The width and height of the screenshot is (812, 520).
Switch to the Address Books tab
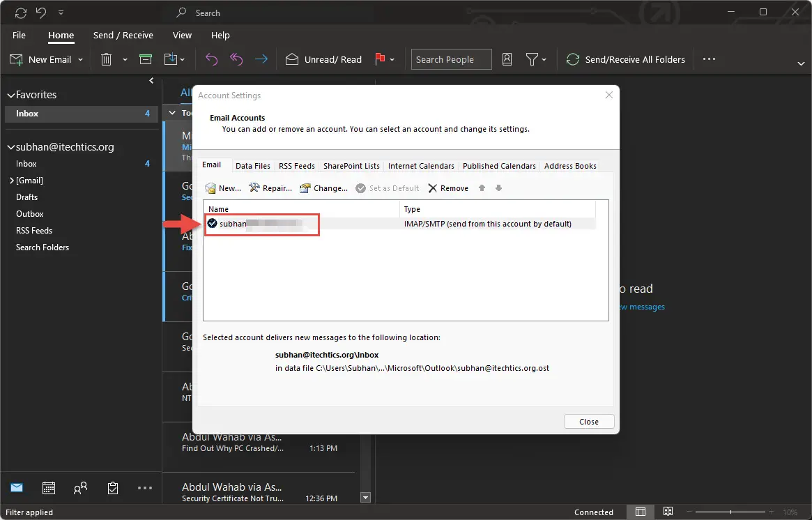(x=570, y=166)
